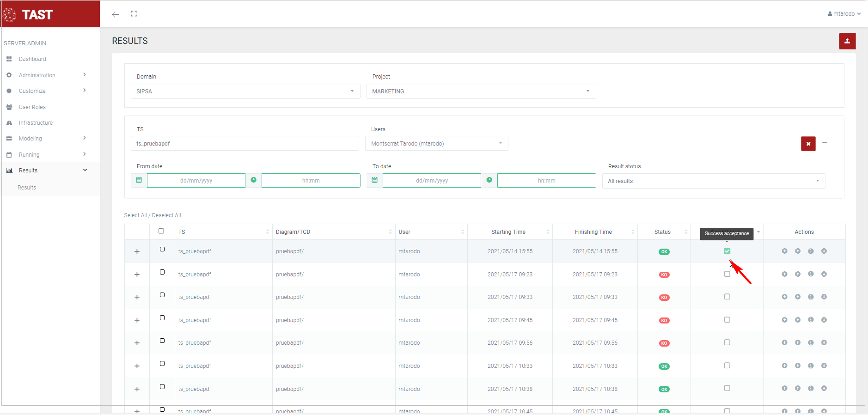Open the Domain dropdown showing SIPSA
This screenshot has width=868, height=415.
pos(245,92)
